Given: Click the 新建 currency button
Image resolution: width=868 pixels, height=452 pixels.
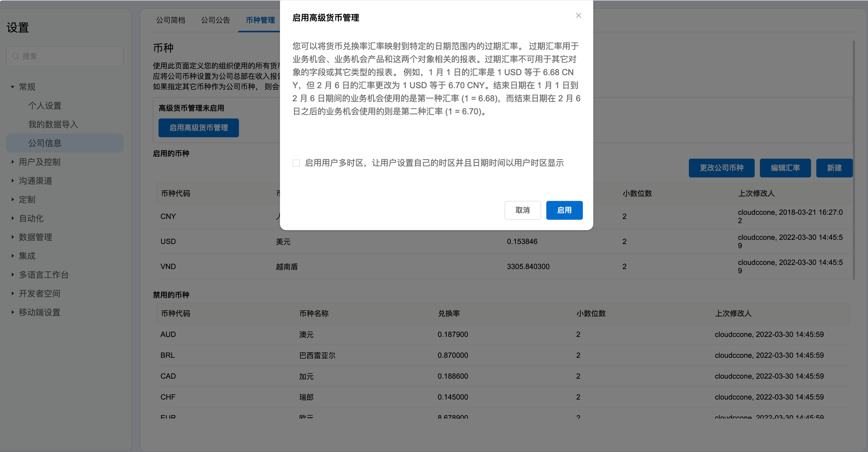Looking at the screenshot, I should coord(834,168).
